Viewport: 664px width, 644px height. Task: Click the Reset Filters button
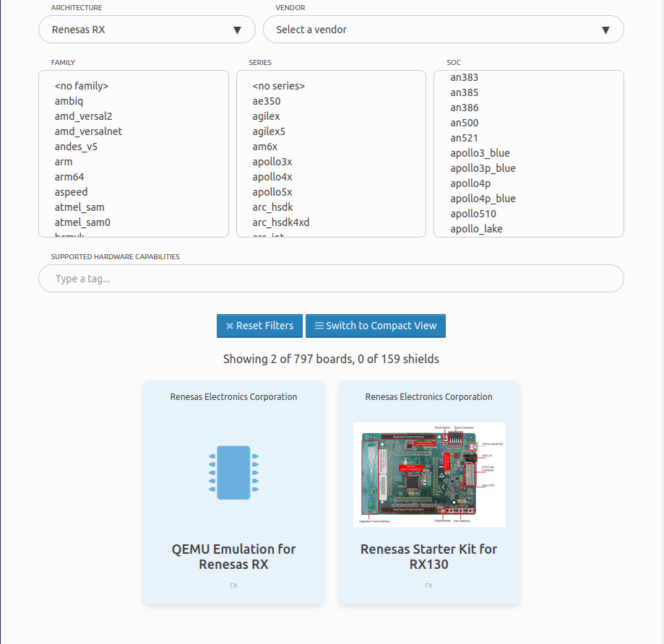pos(259,326)
